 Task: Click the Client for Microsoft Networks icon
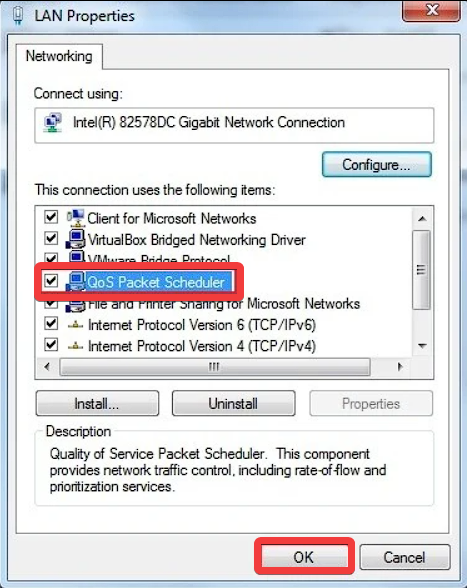coord(76,218)
